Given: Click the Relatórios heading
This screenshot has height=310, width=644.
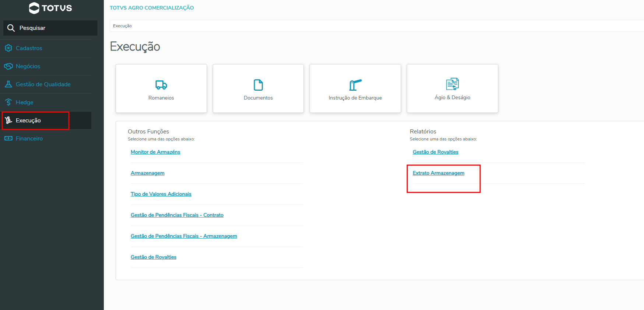Looking at the screenshot, I should [x=423, y=131].
